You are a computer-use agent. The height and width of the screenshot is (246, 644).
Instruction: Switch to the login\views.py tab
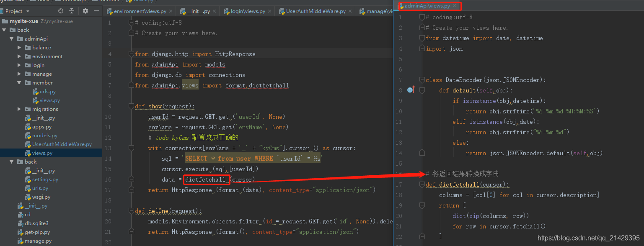(x=247, y=11)
